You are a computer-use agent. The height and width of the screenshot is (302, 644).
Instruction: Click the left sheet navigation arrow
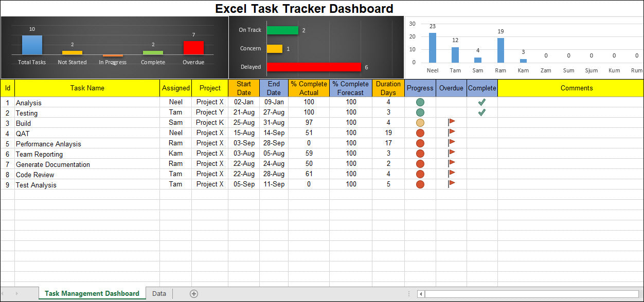click(6, 293)
